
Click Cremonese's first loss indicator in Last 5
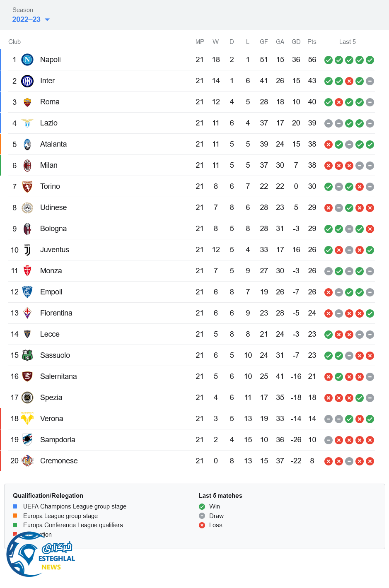[x=329, y=461]
